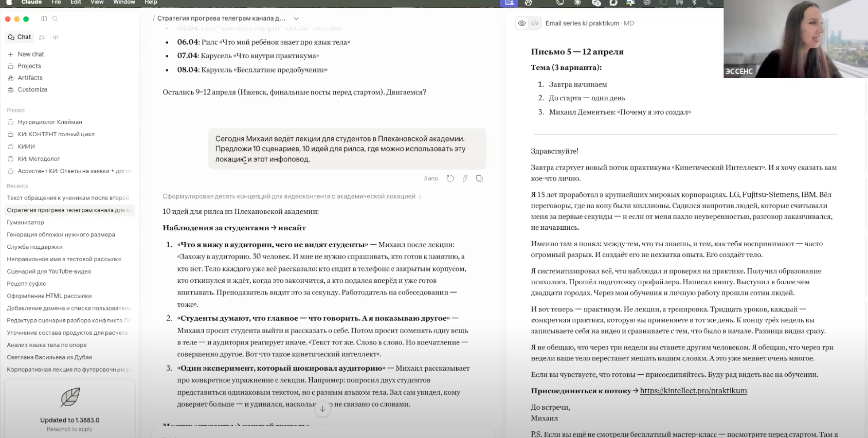Click the webcam video thumbnail of the presenter

click(795, 39)
